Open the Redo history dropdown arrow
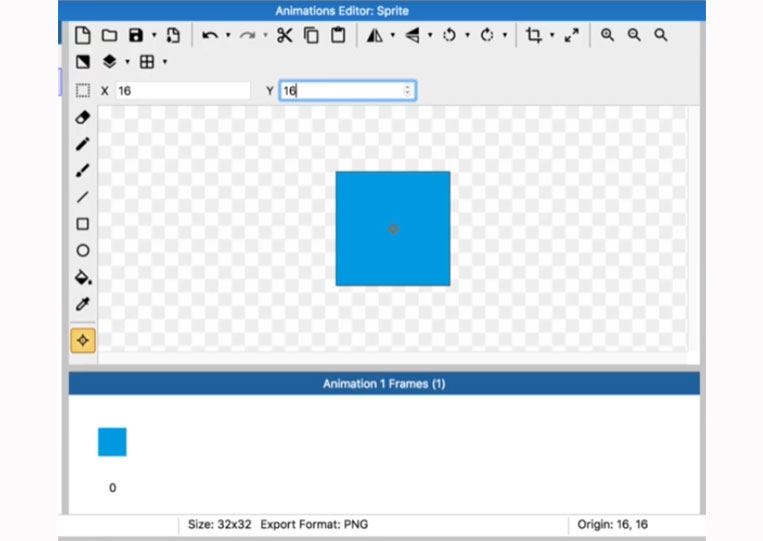The width and height of the screenshot is (763, 541). coord(265,35)
